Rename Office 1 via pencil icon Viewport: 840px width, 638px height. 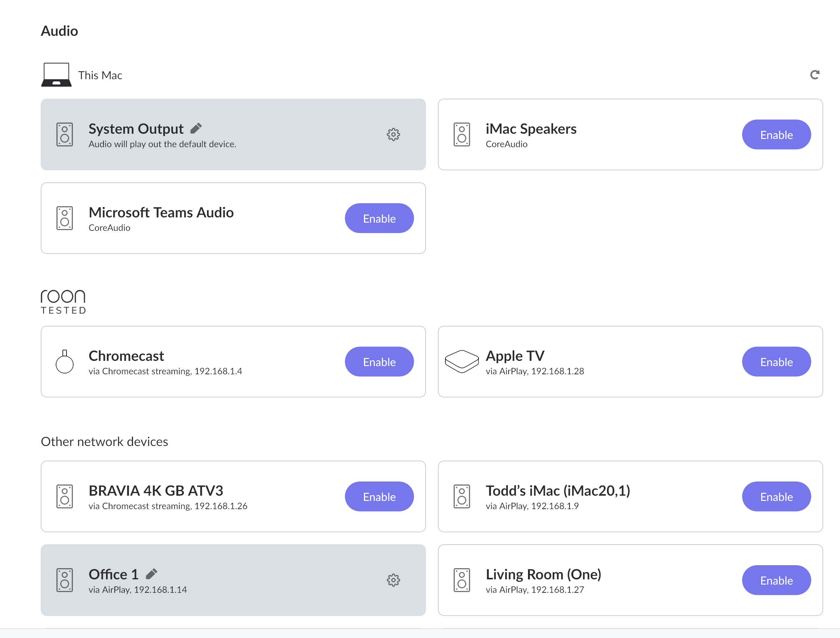pyautogui.click(x=152, y=574)
